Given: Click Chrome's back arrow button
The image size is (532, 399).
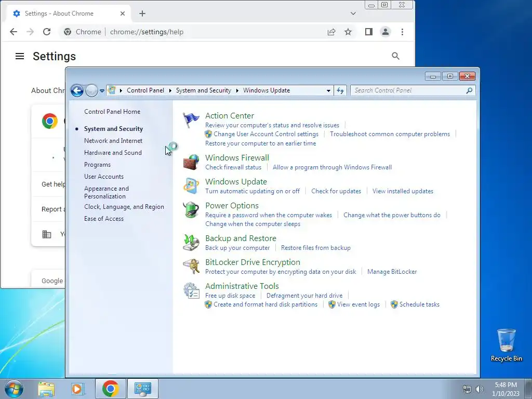Looking at the screenshot, I should click(14, 32).
